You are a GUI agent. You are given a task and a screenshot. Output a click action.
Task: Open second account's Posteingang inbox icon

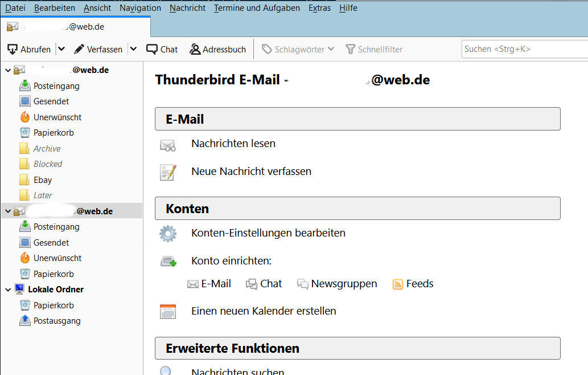click(24, 226)
